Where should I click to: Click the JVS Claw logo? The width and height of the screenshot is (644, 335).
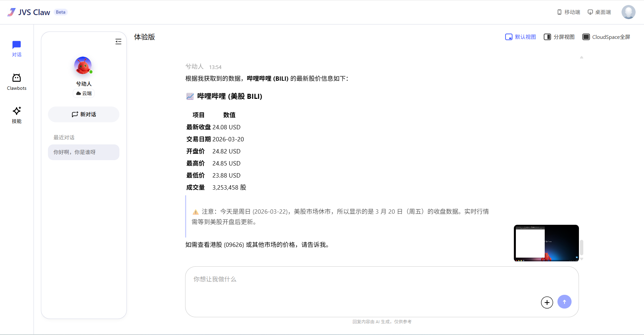click(29, 12)
